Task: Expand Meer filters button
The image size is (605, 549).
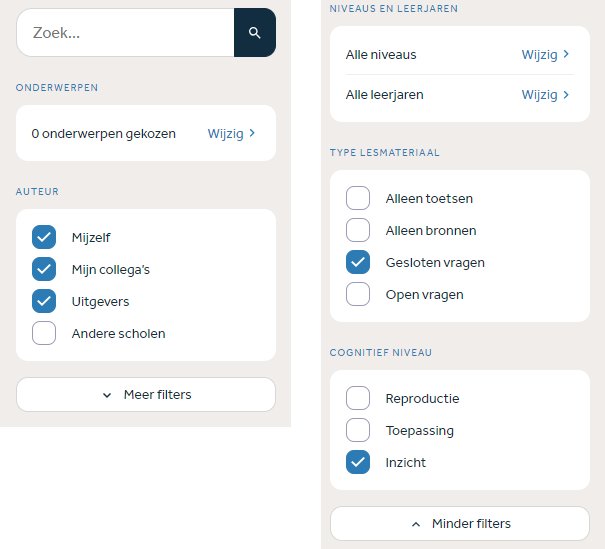Action: (146, 395)
